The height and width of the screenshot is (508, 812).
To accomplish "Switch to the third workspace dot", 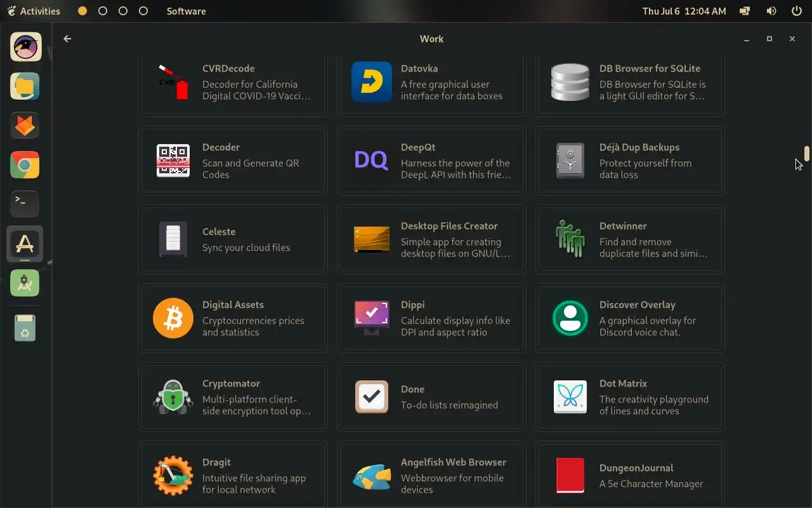I will (x=123, y=11).
